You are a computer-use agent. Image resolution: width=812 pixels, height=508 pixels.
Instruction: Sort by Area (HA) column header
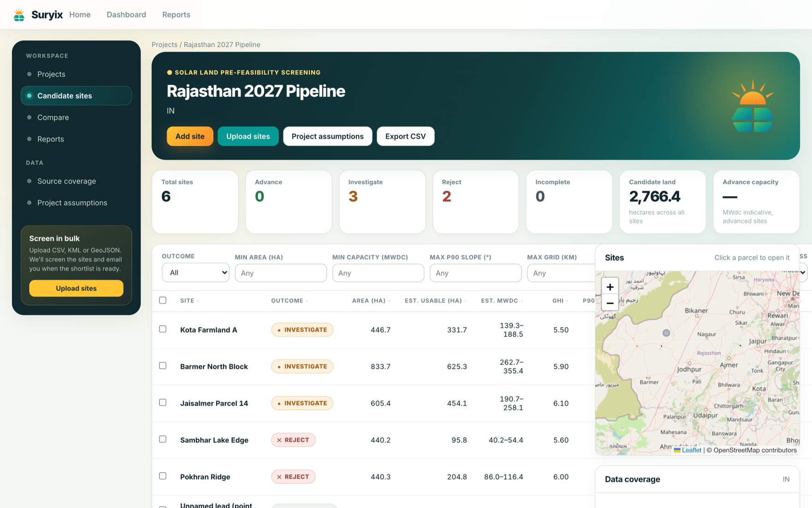click(x=371, y=301)
